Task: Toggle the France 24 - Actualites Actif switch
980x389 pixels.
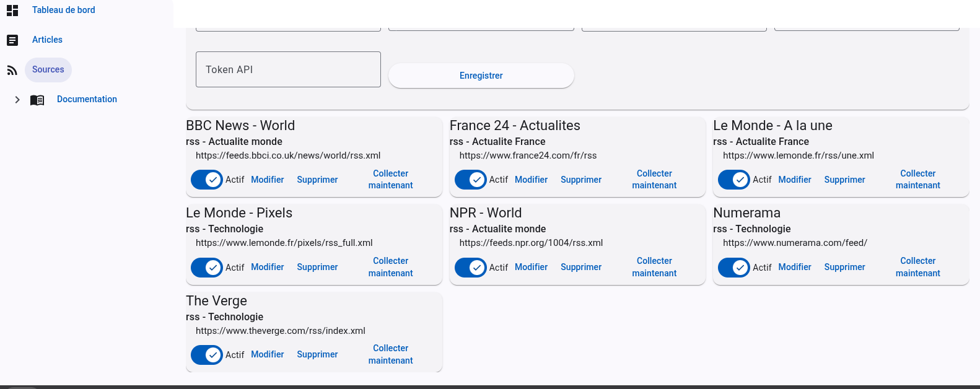Action: point(471,180)
